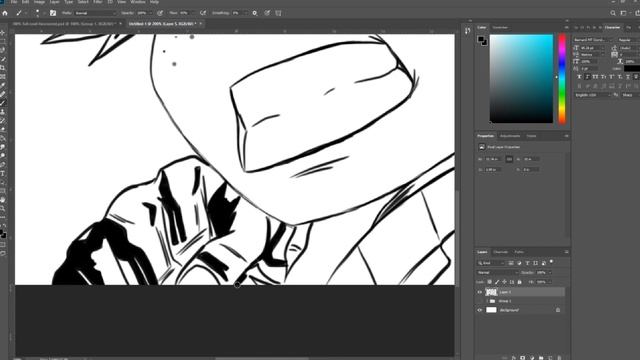640x360 pixels.
Task: Click the link width and height button
Action: [509, 159]
